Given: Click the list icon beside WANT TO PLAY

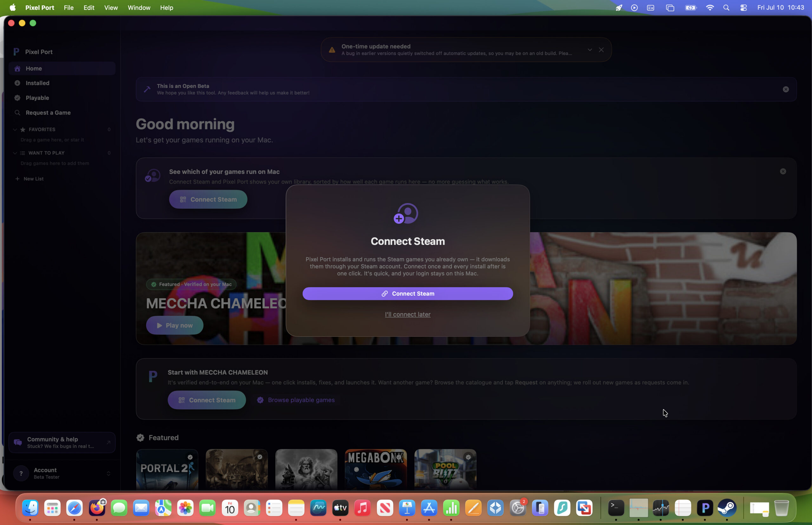Looking at the screenshot, I should pos(23,153).
